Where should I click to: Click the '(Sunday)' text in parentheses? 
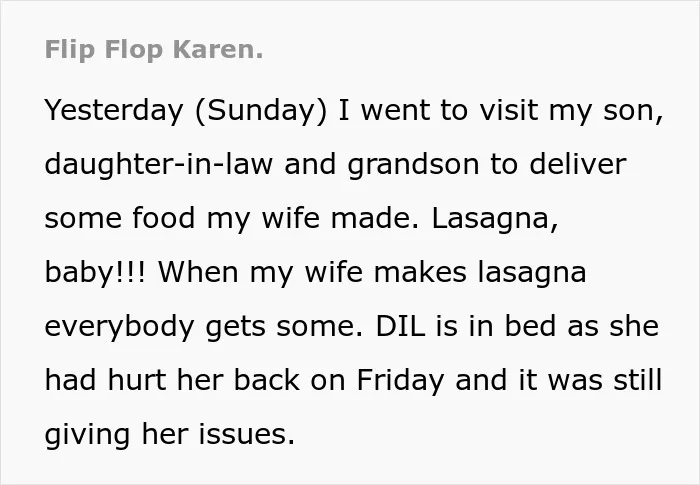click(261, 111)
